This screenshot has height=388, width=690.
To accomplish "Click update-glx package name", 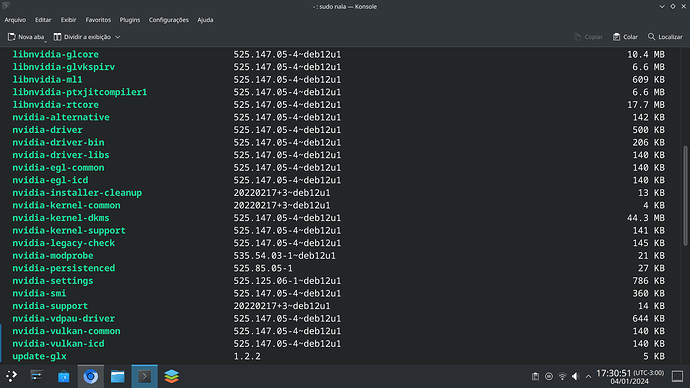I will (39, 356).
